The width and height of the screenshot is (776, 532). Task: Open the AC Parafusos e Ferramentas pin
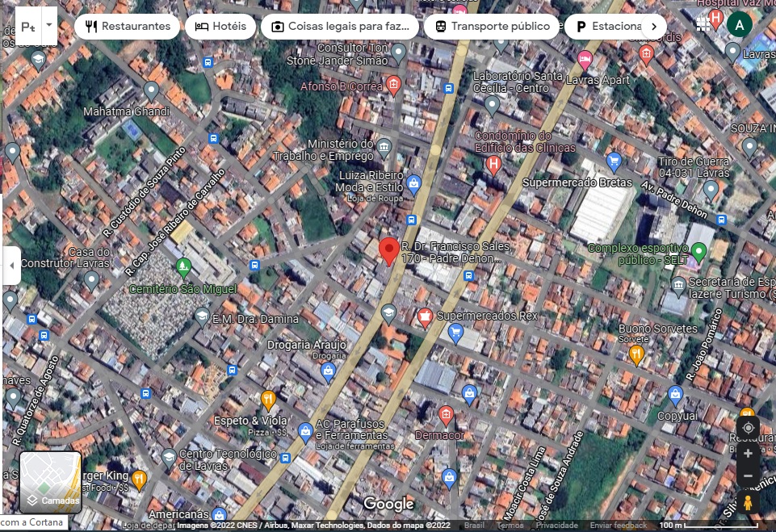tap(305, 432)
